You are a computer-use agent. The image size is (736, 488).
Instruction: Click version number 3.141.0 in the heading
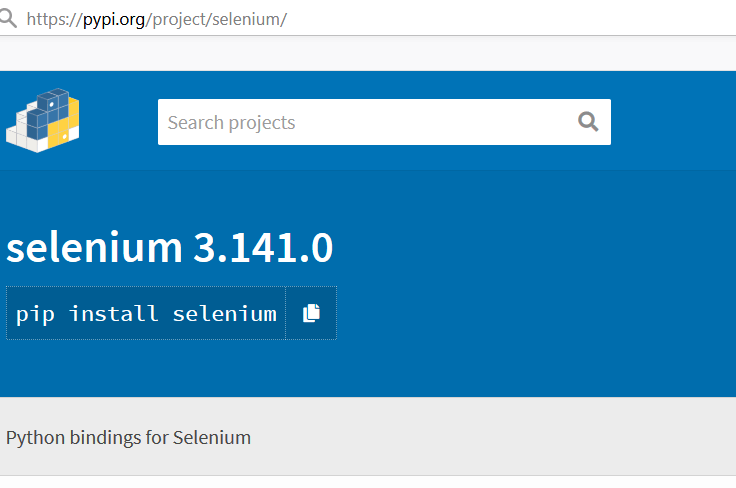pyautogui.click(x=263, y=247)
